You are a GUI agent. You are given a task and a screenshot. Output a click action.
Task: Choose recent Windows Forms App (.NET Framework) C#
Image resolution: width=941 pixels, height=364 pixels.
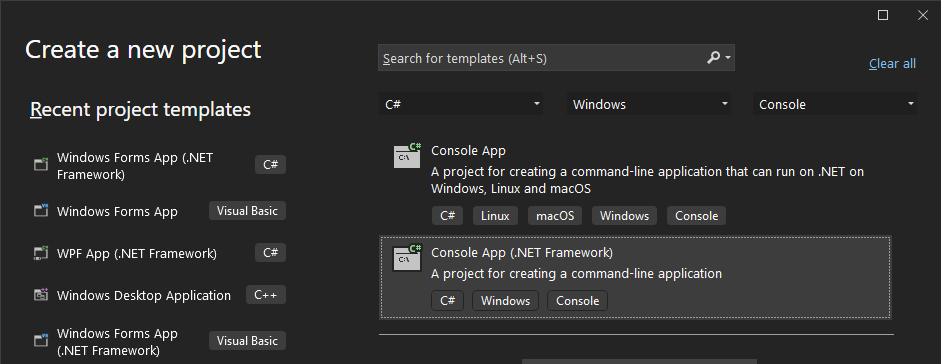159,166
